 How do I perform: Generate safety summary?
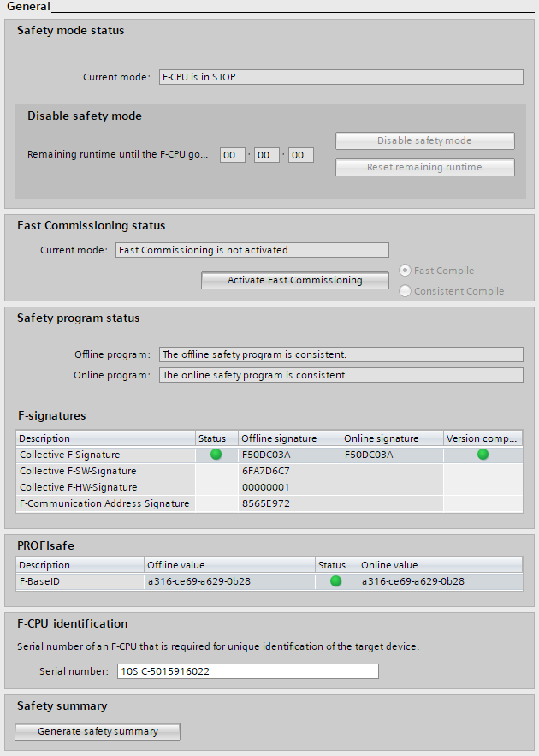pos(98,731)
